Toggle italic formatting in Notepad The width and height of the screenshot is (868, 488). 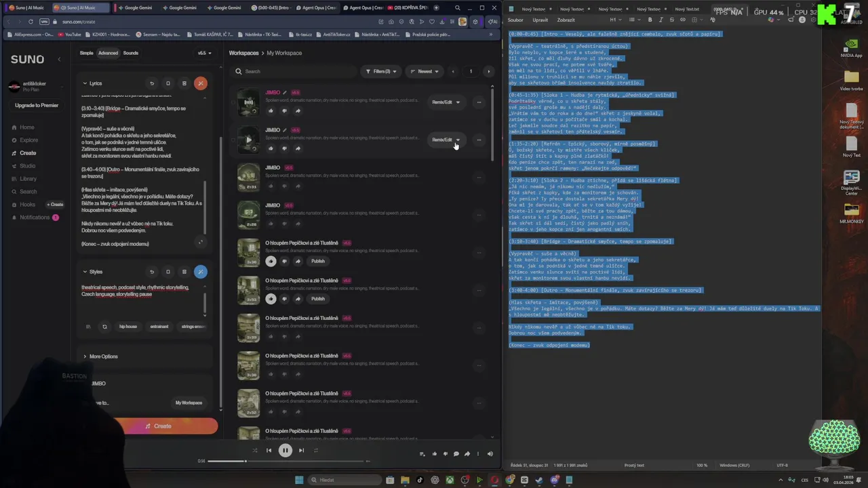[661, 20]
